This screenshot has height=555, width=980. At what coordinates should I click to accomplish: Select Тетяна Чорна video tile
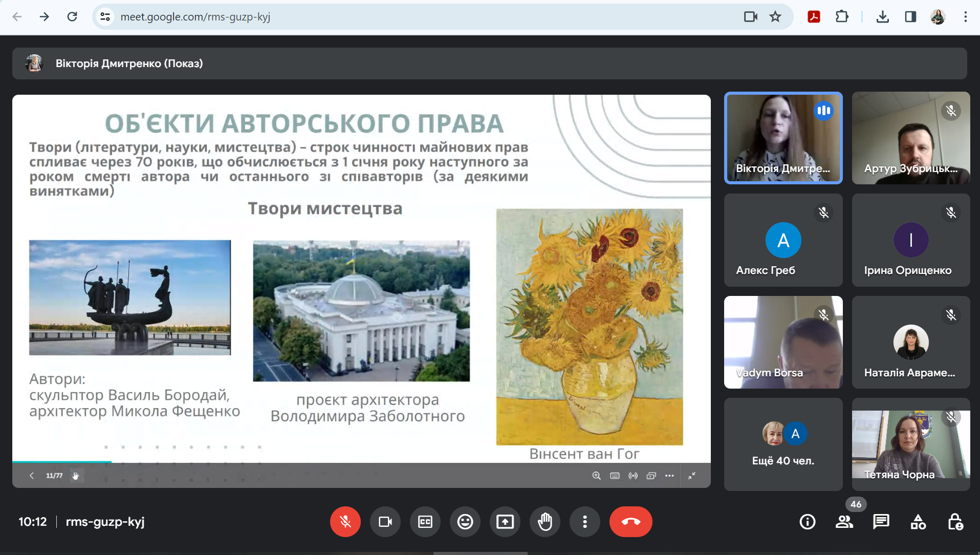tap(911, 444)
